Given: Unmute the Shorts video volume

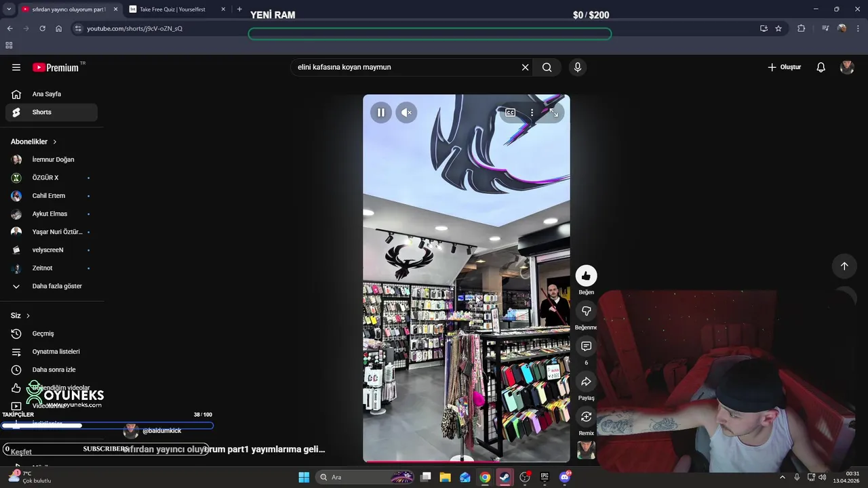Looking at the screenshot, I should click(406, 113).
